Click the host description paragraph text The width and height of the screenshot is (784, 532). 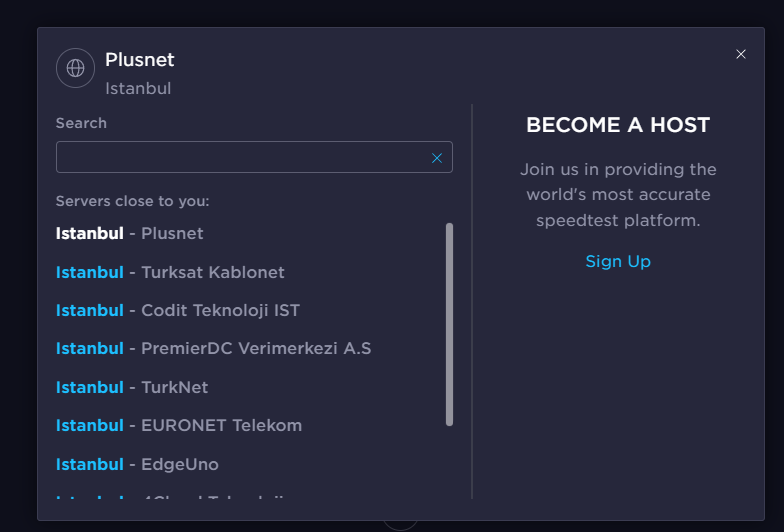[x=618, y=195]
